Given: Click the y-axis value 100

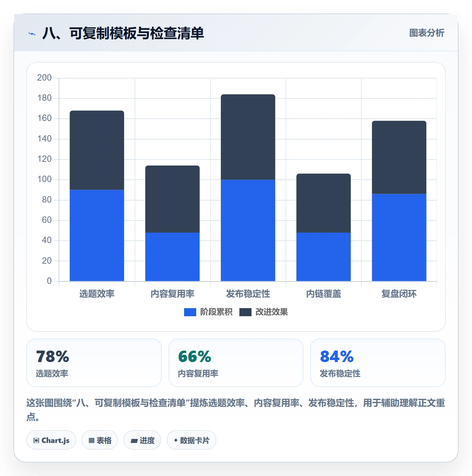Looking at the screenshot, I should point(44,179).
